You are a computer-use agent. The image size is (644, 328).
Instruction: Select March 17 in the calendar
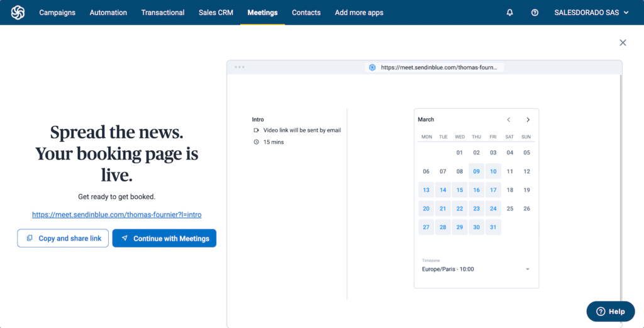click(x=493, y=190)
